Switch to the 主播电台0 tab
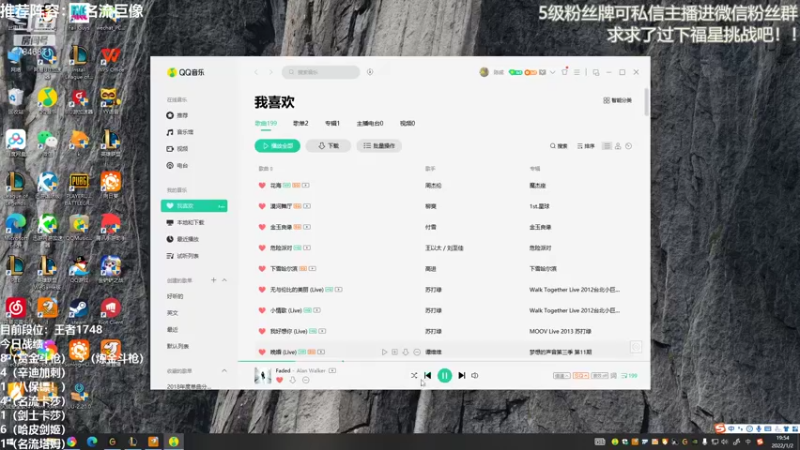800x450 pixels. coord(370,123)
